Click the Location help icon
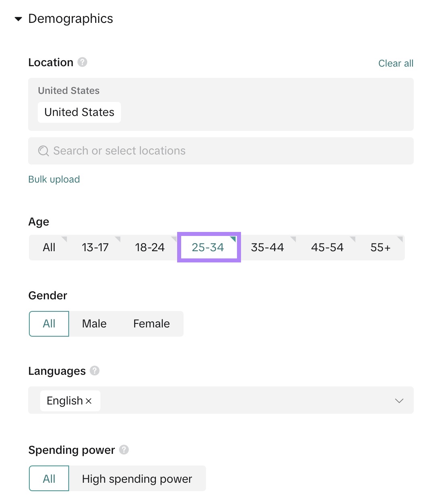The height and width of the screenshot is (504, 433). [x=82, y=62]
